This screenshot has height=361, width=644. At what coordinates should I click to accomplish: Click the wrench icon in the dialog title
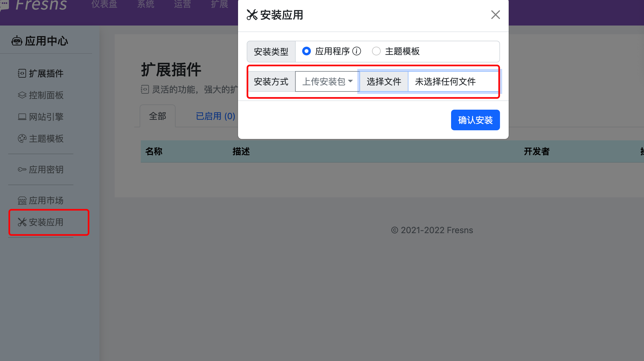(252, 15)
